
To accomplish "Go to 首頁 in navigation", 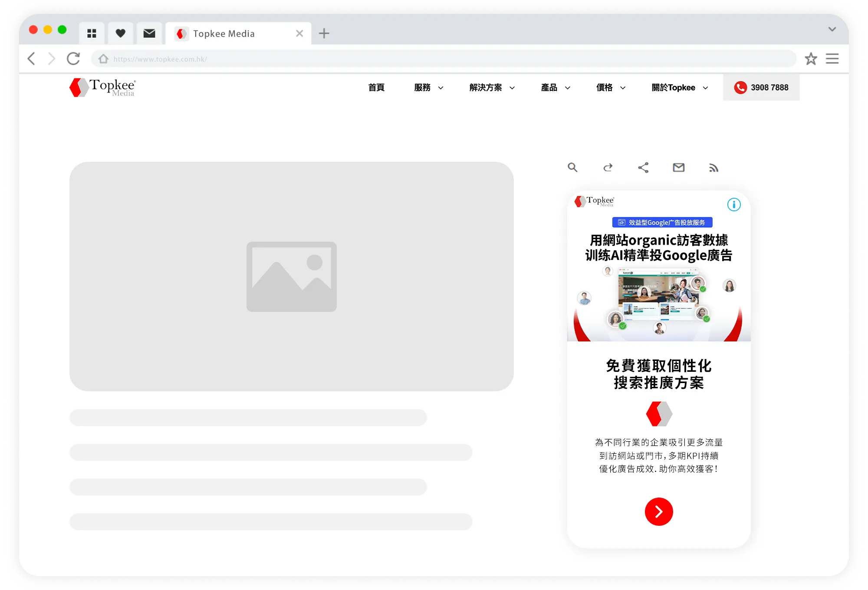I will pos(376,88).
